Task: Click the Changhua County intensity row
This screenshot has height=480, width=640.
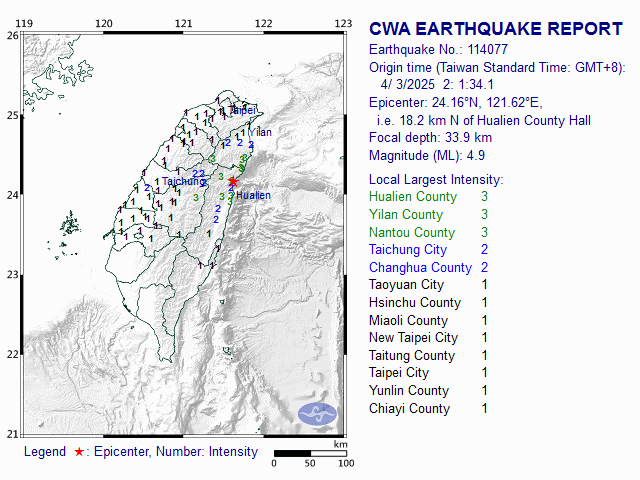Action: (429, 267)
